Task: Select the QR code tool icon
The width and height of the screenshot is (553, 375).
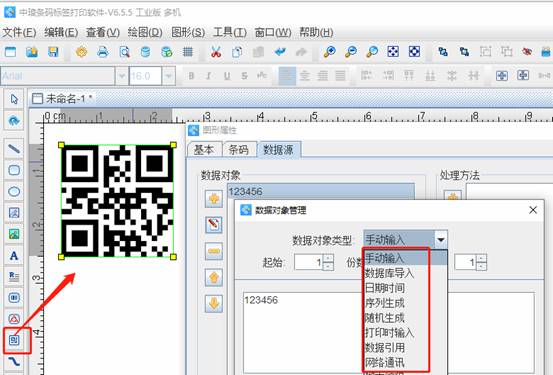Action: click(x=14, y=340)
